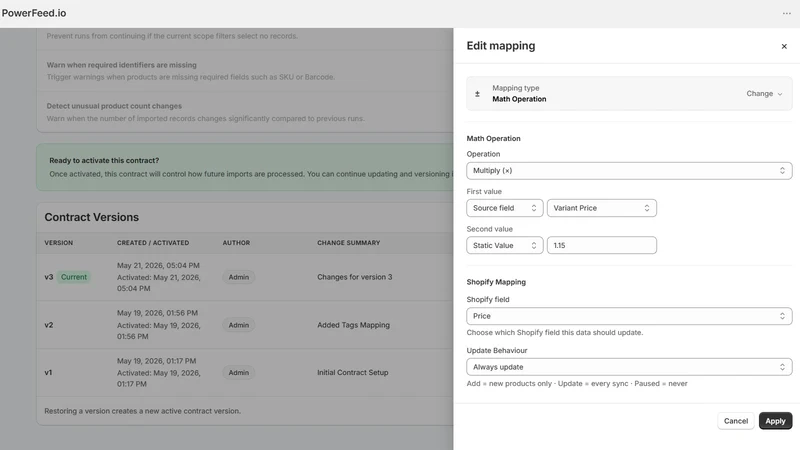Click the Edit mapping panel title
The image size is (800, 450).
(501, 46)
